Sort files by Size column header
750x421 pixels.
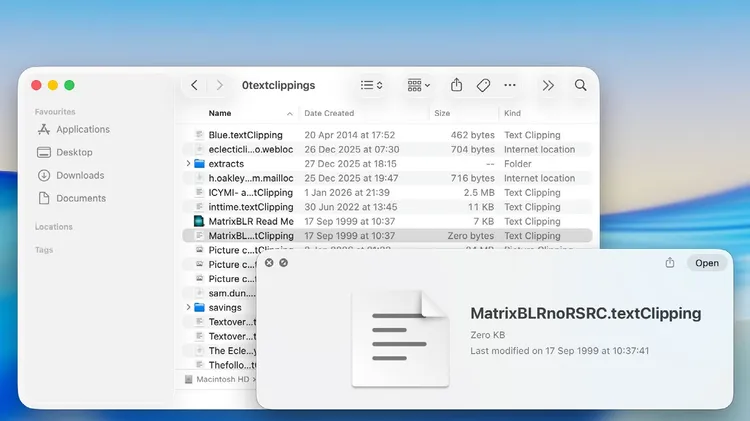pos(442,113)
